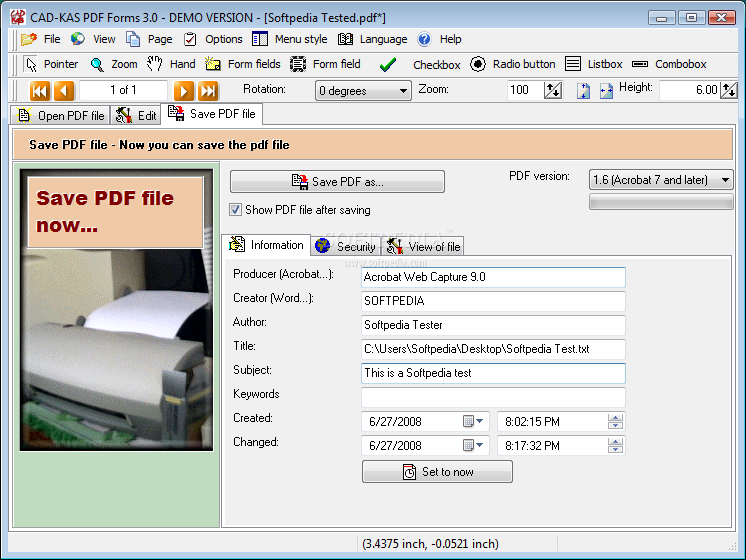Open the Rotation dropdown showing 0 degrees
This screenshot has width=746, height=560.
point(363,90)
